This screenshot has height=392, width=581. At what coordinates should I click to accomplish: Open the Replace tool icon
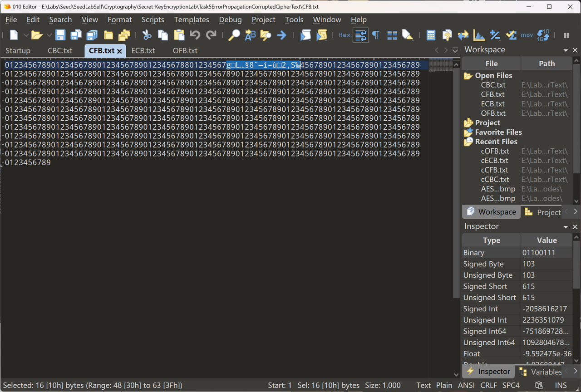pos(250,35)
